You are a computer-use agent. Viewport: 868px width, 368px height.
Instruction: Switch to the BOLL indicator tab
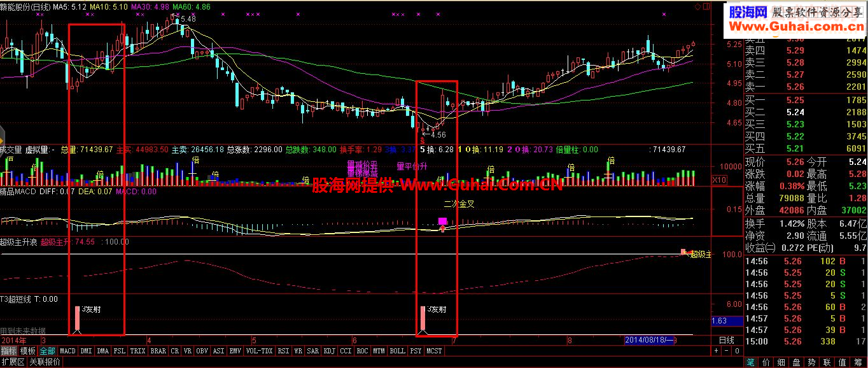[x=397, y=351]
